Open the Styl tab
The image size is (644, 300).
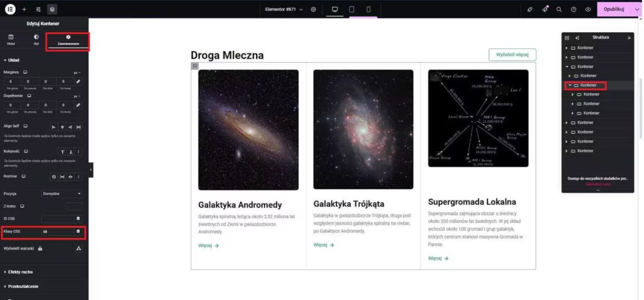pyautogui.click(x=36, y=40)
